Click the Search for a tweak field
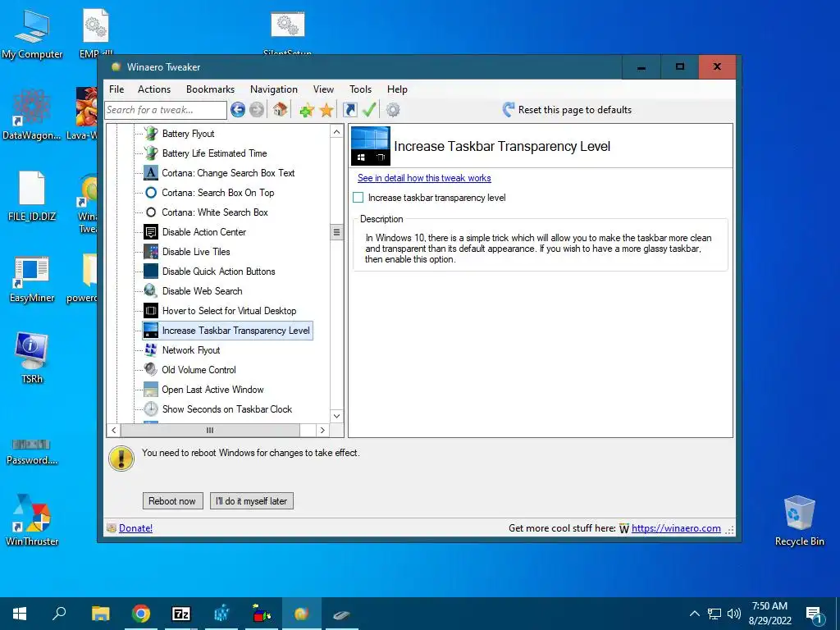This screenshot has height=630, width=840. coord(166,110)
